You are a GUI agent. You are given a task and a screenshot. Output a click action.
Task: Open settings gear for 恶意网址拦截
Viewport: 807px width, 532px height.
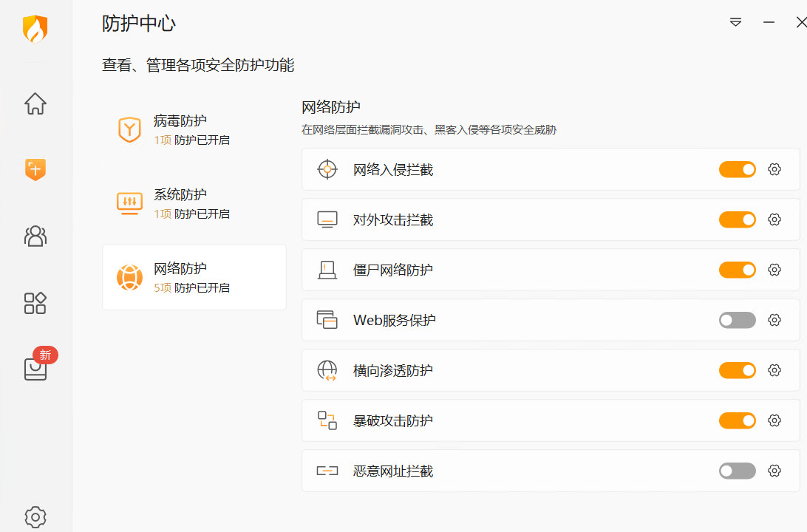click(x=774, y=471)
